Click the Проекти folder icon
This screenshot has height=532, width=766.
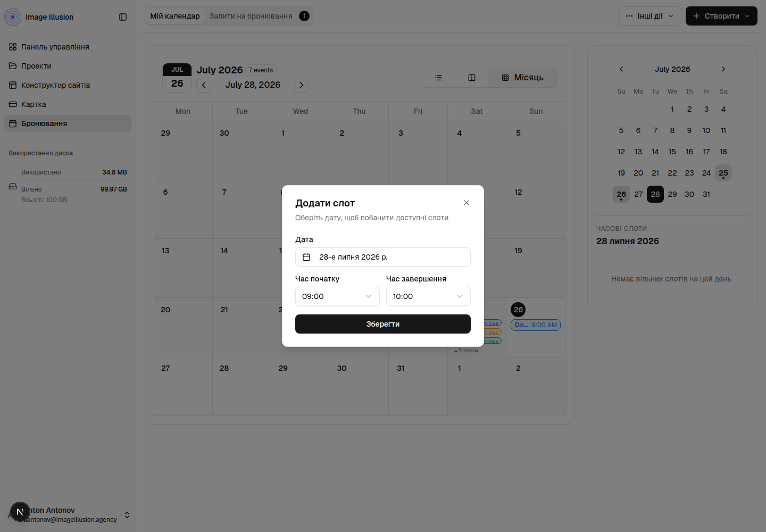pyautogui.click(x=13, y=66)
